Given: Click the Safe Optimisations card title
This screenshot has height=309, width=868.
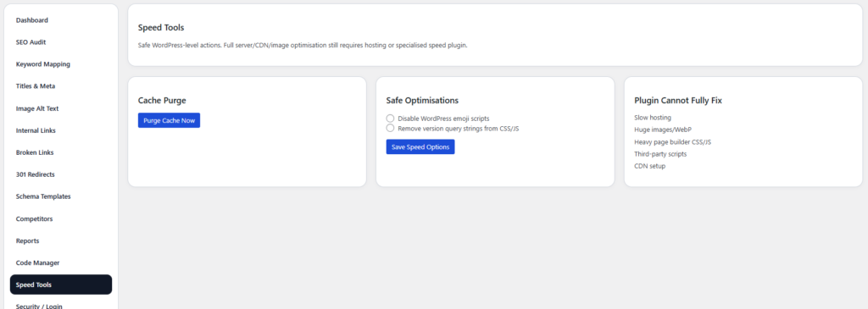Looking at the screenshot, I should tap(422, 101).
